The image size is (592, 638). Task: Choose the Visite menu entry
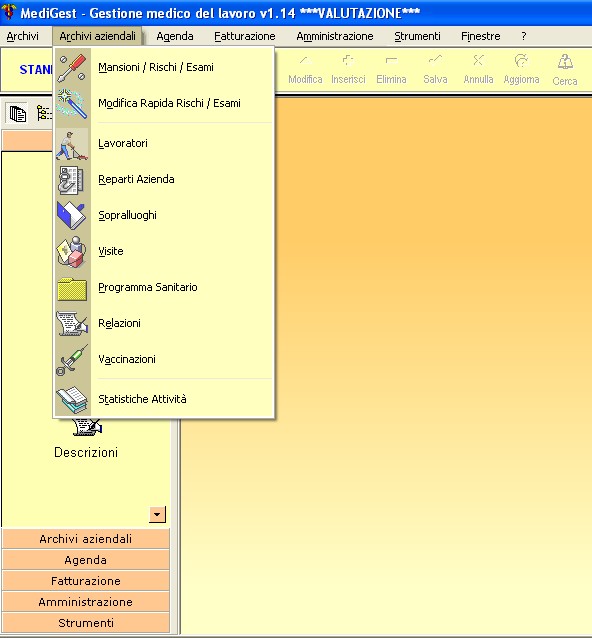pyautogui.click(x=164, y=251)
